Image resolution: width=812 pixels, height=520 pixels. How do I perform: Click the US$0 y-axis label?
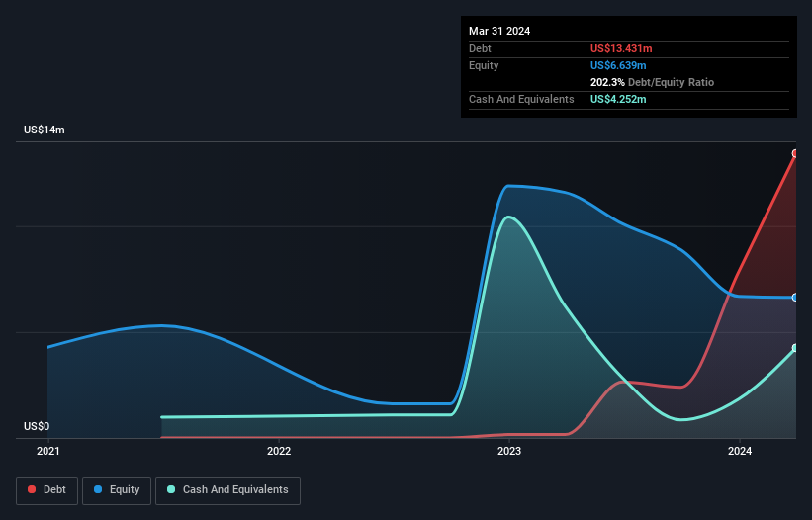pyautogui.click(x=37, y=426)
